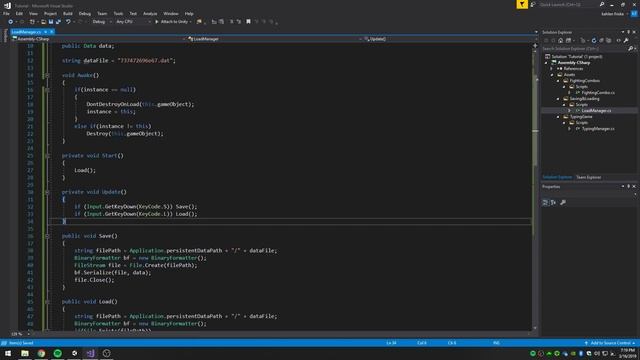
Task: Click the Save All toolbar icon
Action: [x=58, y=22]
